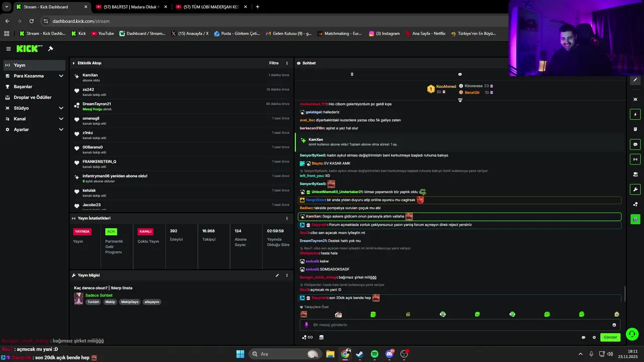Viewport: 644px width, 362px height.
Task: Click the shop icon below chat input
Action: coord(321,337)
